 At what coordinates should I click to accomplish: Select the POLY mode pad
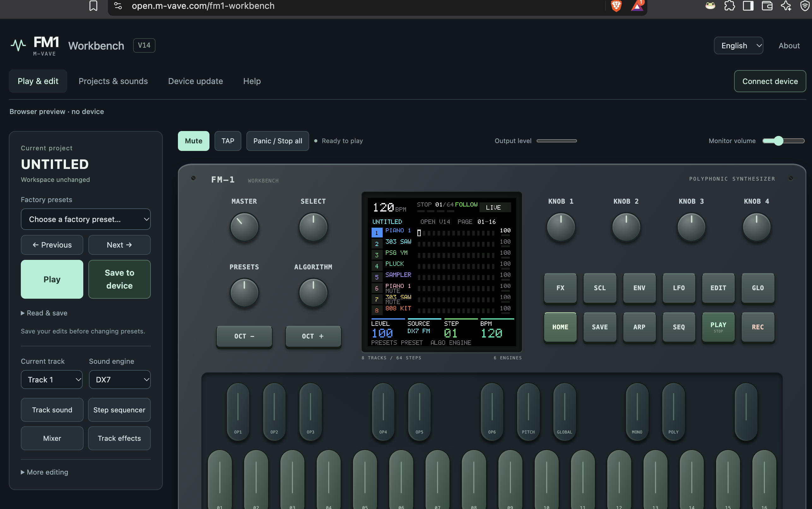(x=673, y=411)
